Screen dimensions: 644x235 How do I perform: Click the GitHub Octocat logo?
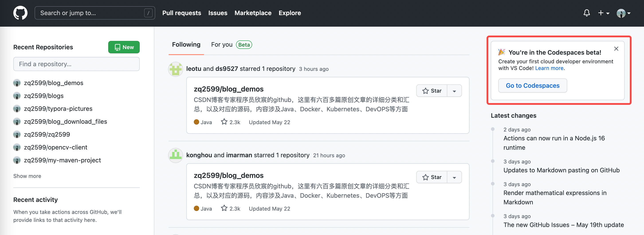click(x=20, y=13)
